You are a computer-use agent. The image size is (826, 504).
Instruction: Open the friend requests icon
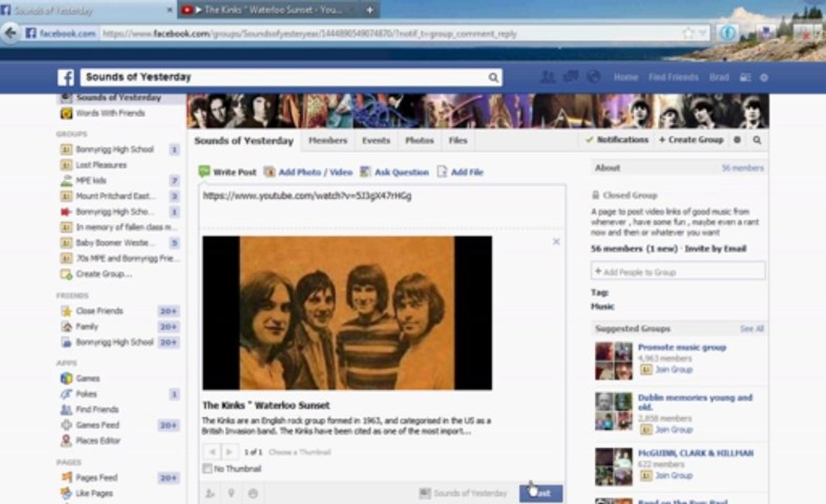click(x=548, y=77)
